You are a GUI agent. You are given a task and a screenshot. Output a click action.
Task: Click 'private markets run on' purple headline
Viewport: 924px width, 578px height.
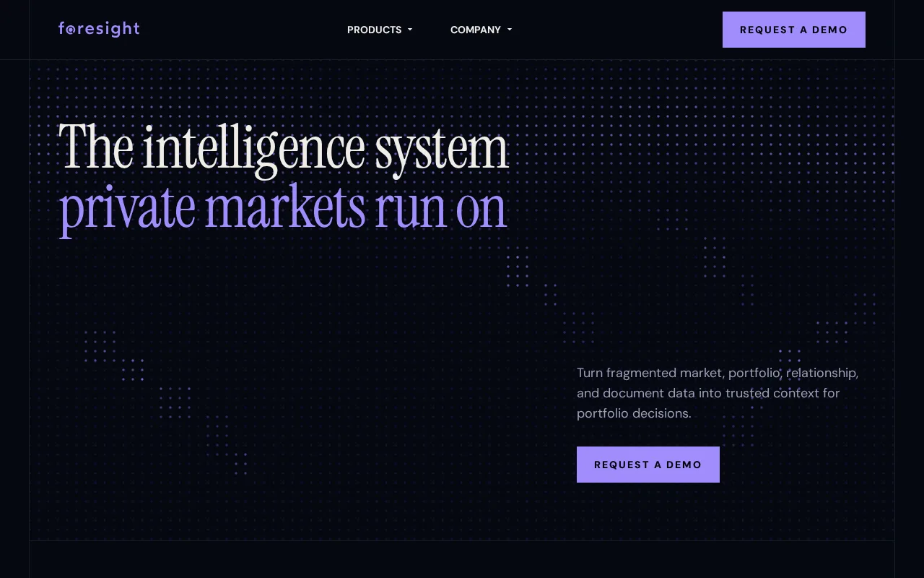pyautogui.click(x=283, y=209)
